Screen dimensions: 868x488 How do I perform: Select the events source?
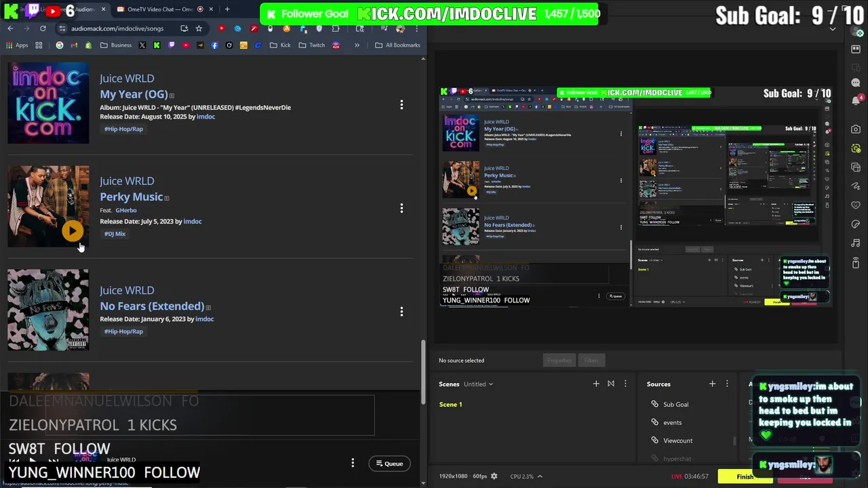673,422
